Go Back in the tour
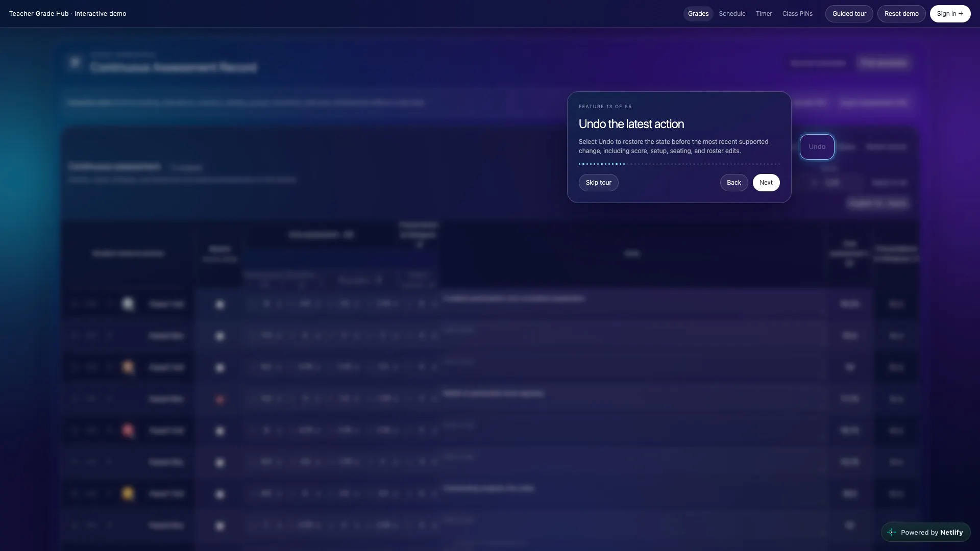The height and width of the screenshot is (551, 980). [x=734, y=183]
